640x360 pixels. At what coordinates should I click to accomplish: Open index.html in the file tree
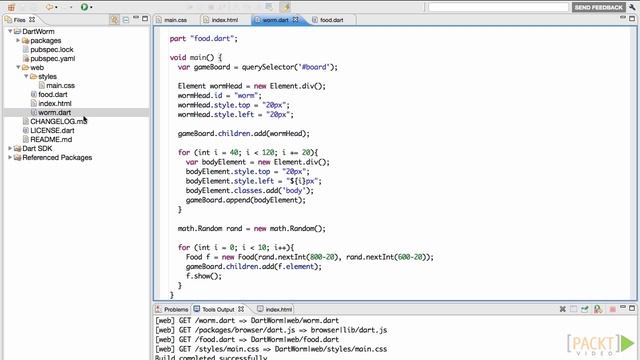55,103
